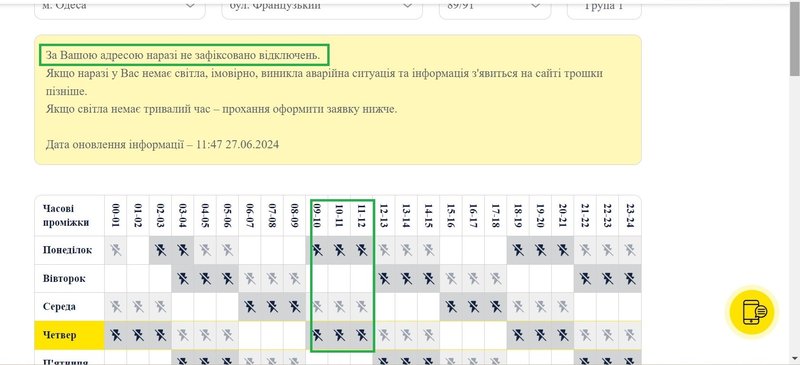Viewport: 800px width, 365px height.
Task: Click the 00-01 time column header
Action: (x=116, y=215)
